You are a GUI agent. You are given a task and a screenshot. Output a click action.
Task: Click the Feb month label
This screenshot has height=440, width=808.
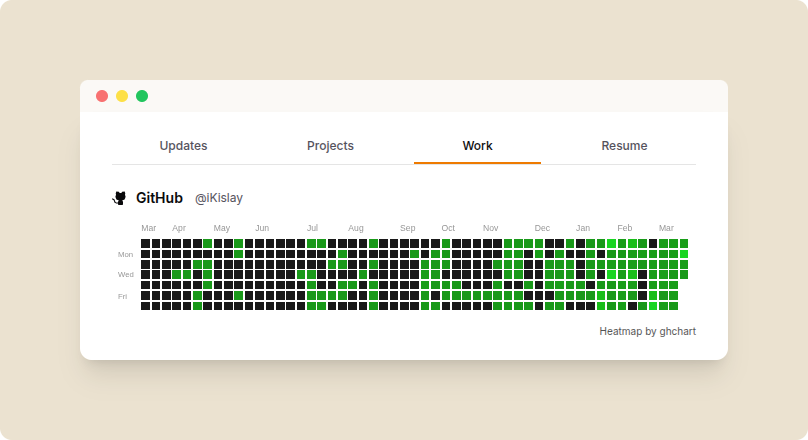(x=625, y=228)
